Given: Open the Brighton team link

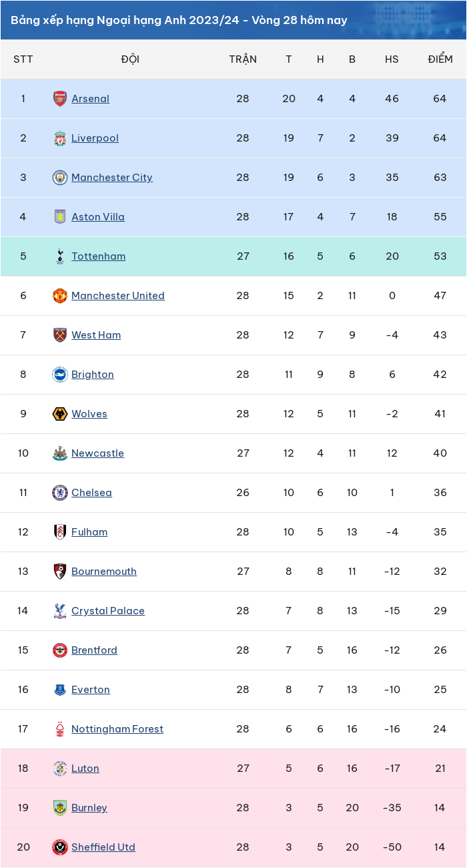Looking at the screenshot, I should pos(93,375).
